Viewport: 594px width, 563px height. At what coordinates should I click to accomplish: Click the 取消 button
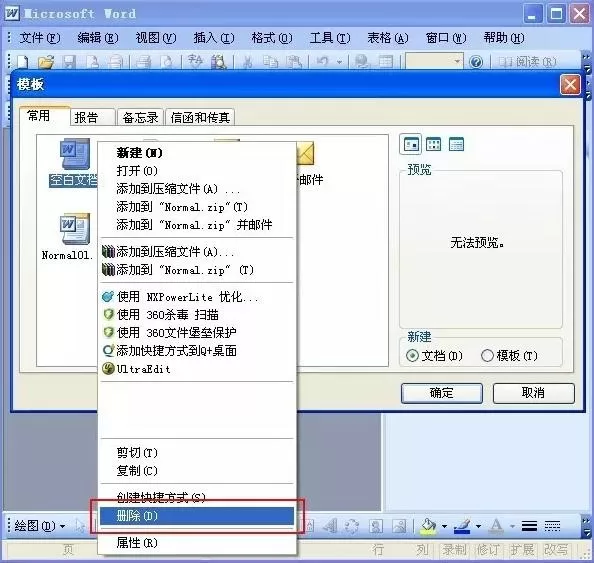[533, 393]
